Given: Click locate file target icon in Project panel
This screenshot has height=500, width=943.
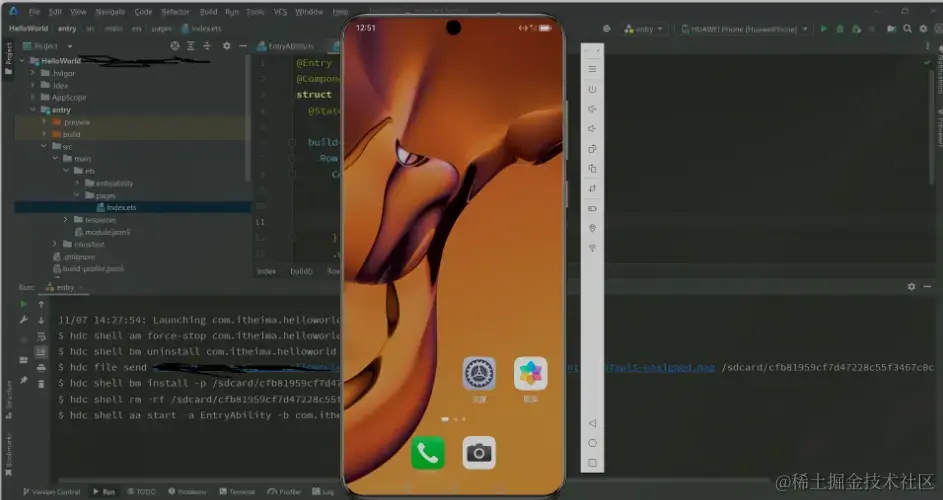Looking at the screenshot, I should [174, 46].
